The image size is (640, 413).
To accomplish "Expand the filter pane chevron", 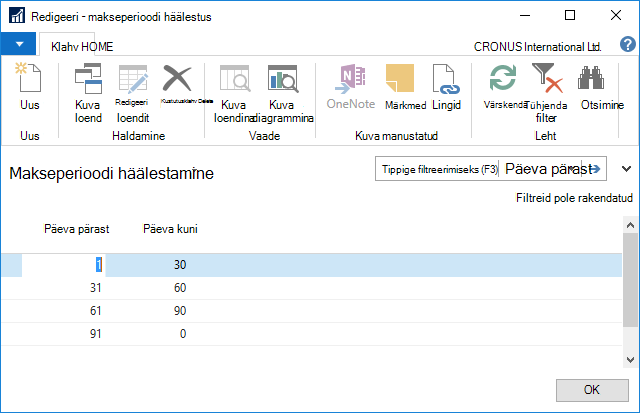I will click(x=627, y=169).
